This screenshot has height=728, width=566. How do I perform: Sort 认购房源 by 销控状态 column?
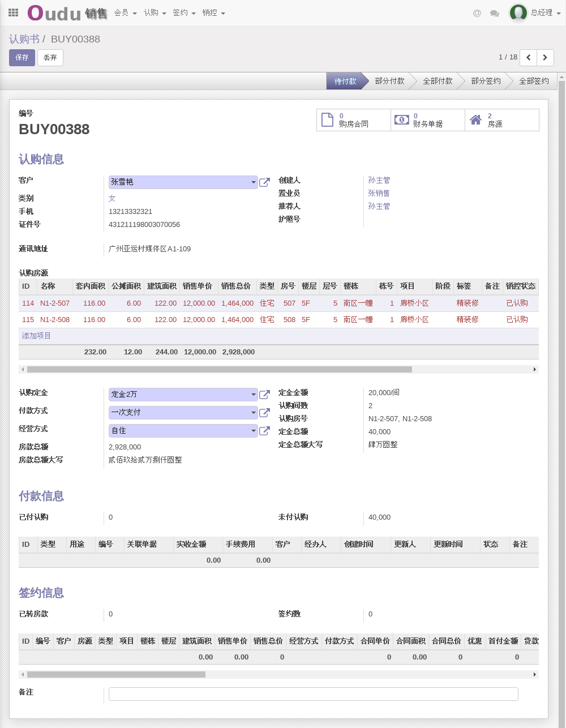(x=521, y=286)
